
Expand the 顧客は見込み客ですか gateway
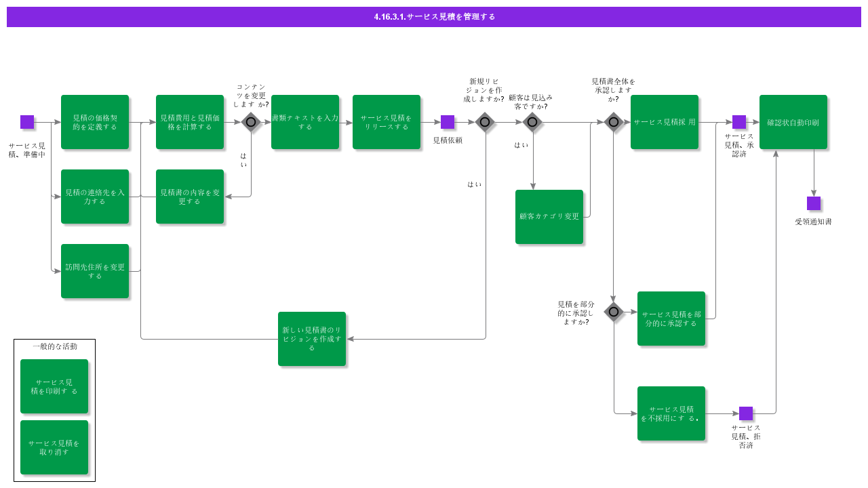tap(532, 122)
